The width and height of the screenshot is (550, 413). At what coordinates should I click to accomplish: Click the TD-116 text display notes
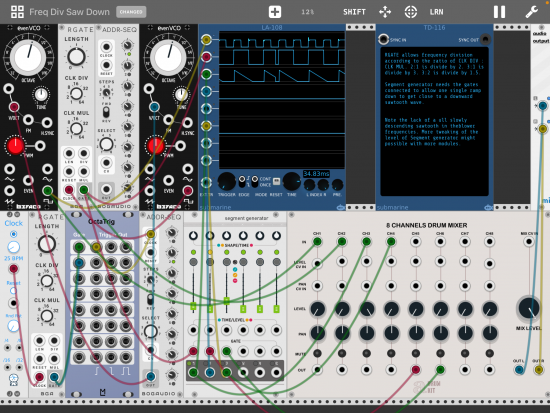pos(434,121)
